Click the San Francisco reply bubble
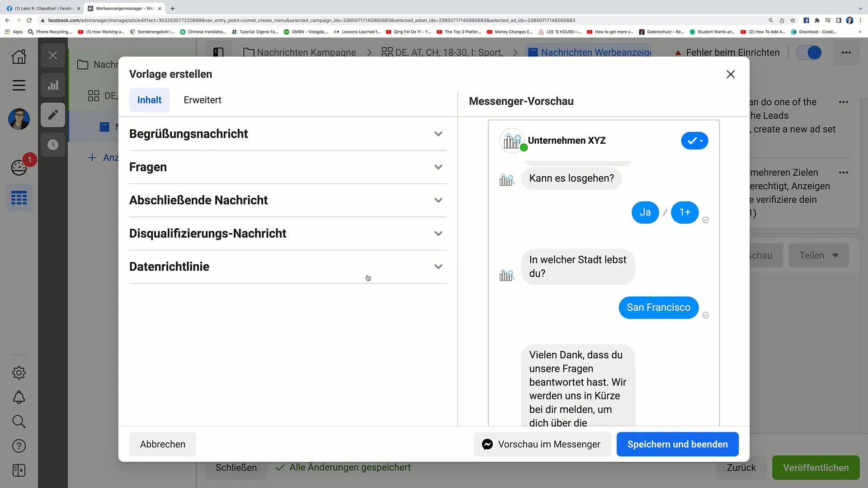The height and width of the screenshot is (488, 868). pos(658,308)
